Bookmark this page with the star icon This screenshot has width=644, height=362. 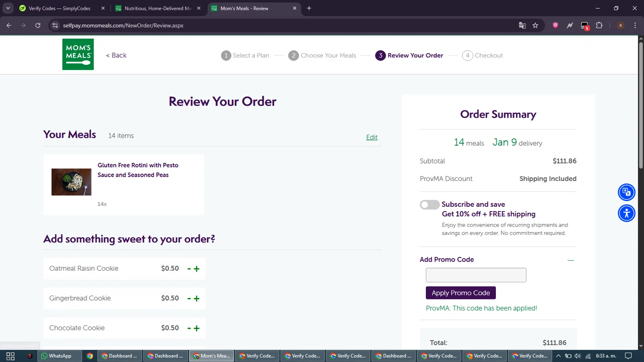[535, 25]
